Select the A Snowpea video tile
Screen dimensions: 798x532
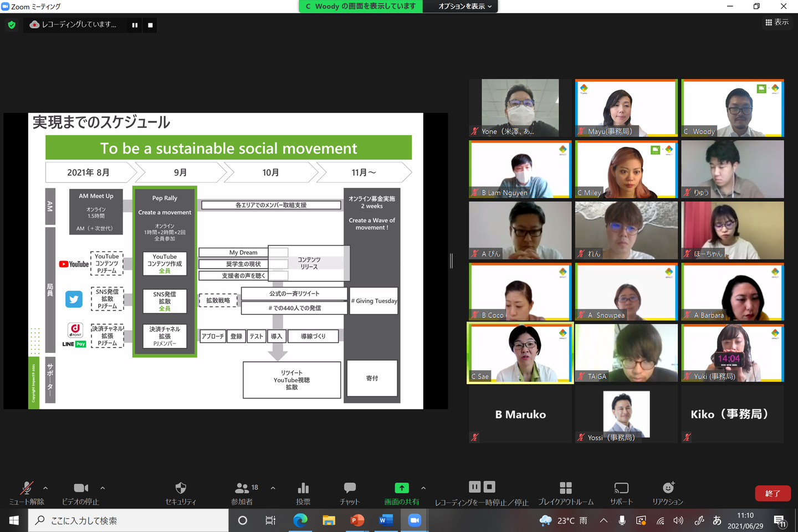click(626, 291)
